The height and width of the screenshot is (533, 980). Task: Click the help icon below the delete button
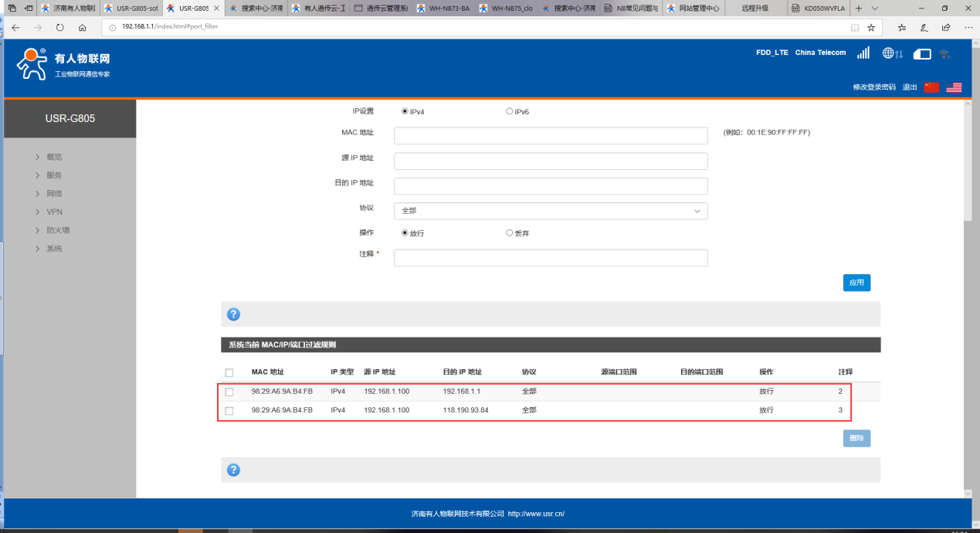pos(233,470)
